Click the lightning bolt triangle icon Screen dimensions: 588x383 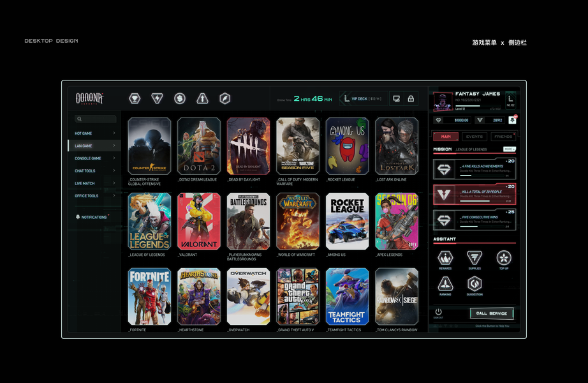[157, 98]
